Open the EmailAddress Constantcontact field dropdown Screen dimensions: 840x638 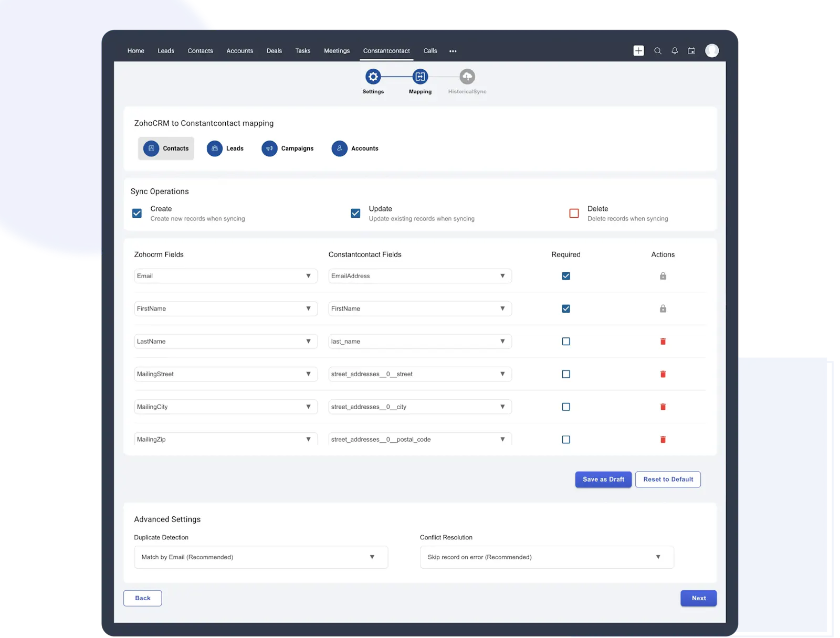click(420, 276)
